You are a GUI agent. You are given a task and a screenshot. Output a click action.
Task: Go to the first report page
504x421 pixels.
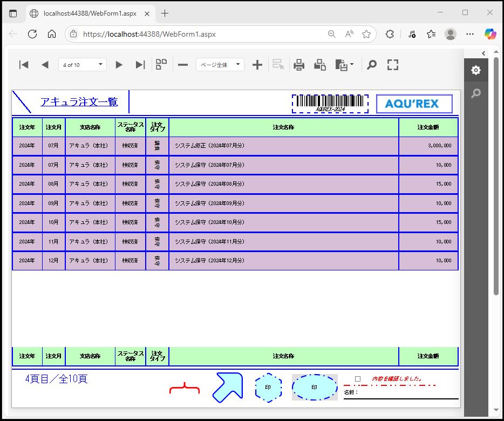click(24, 65)
